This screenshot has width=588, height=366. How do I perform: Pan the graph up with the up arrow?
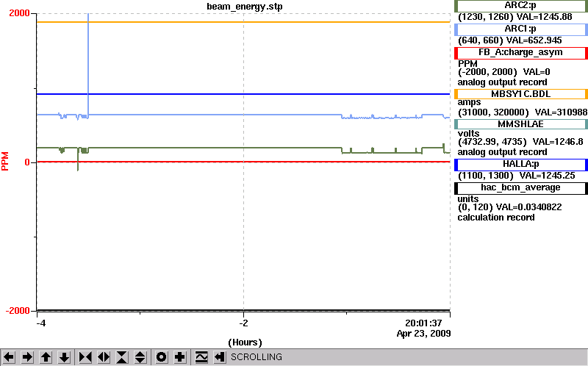tap(46, 357)
